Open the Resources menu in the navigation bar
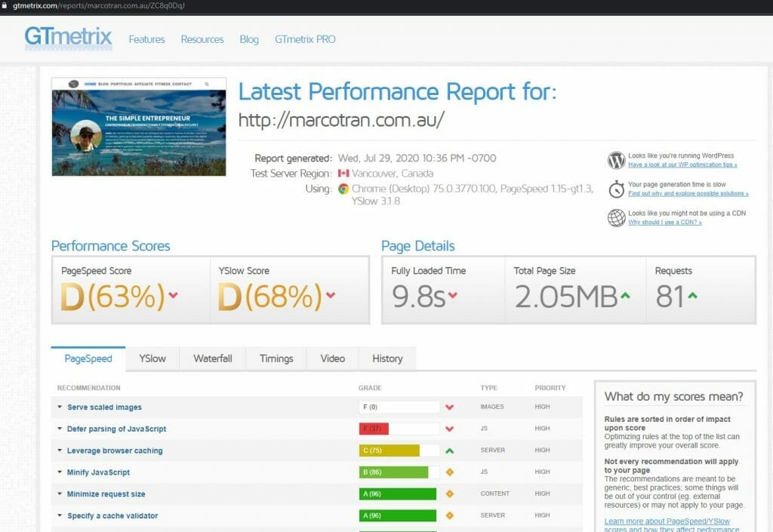The height and width of the screenshot is (532, 773). [202, 39]
